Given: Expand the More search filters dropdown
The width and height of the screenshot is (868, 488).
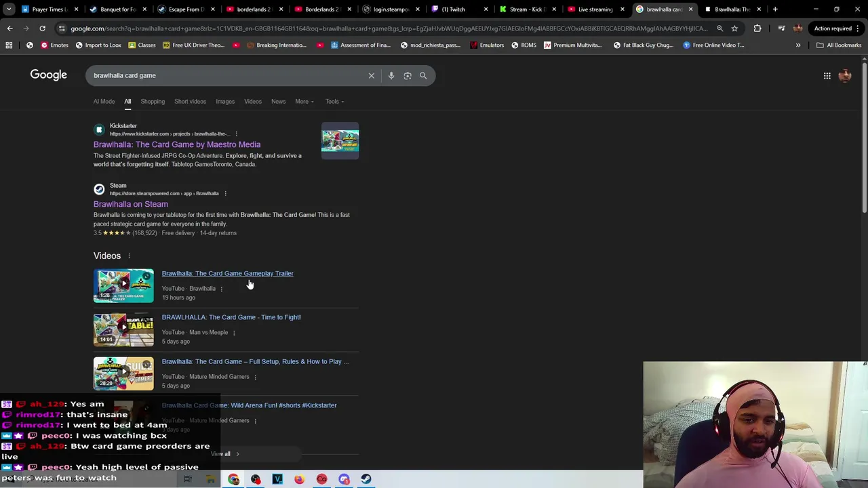Looking at the screenshot, I should pos(304,102).
